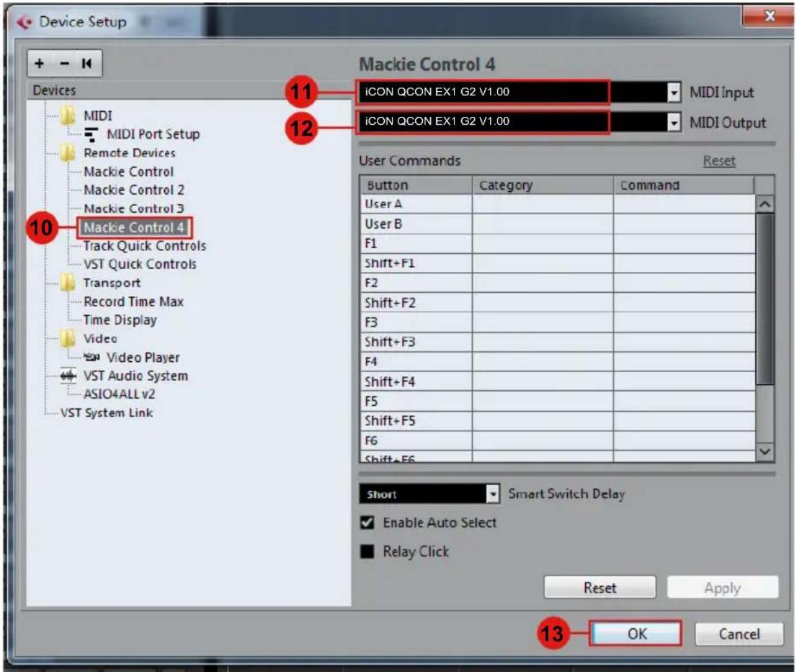
Task: Toggle the Enable Auto Select checkbox
Action: [367, 522]
